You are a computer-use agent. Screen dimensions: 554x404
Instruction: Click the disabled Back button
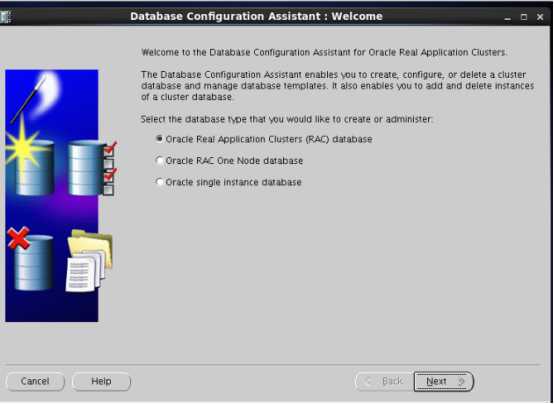coord(384,381)
